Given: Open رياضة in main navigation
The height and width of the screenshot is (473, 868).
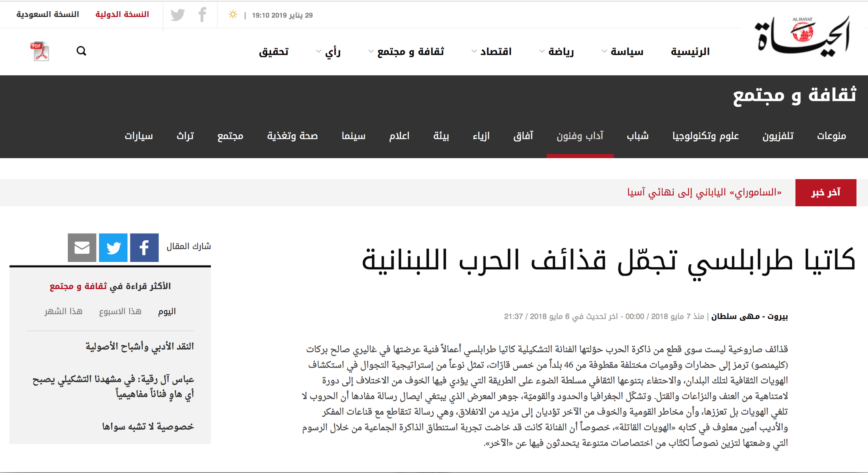Looking at the screenshot, I should (561, 52).
